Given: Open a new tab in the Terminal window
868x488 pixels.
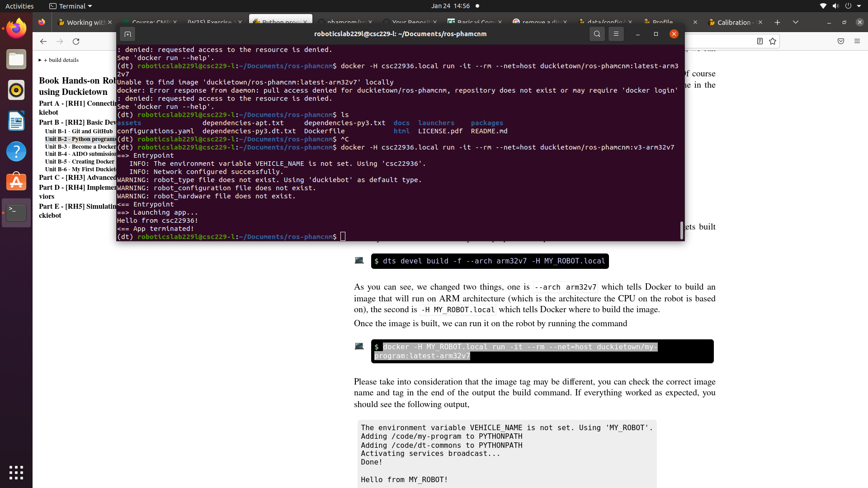Looking at the screenshot, I should (x=127, y=34).
